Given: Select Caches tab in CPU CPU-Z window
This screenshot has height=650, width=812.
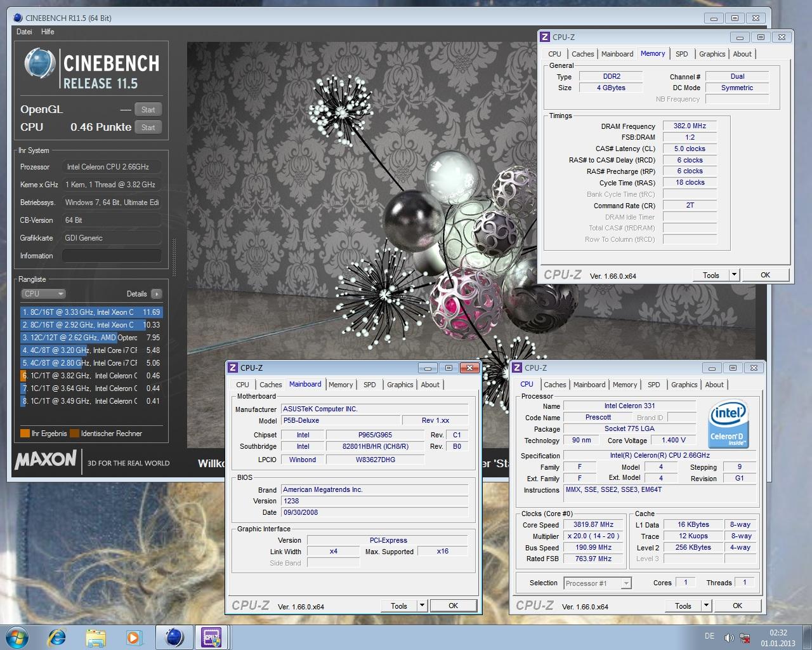Looking at the screenshot, I should tap(555, 385).
